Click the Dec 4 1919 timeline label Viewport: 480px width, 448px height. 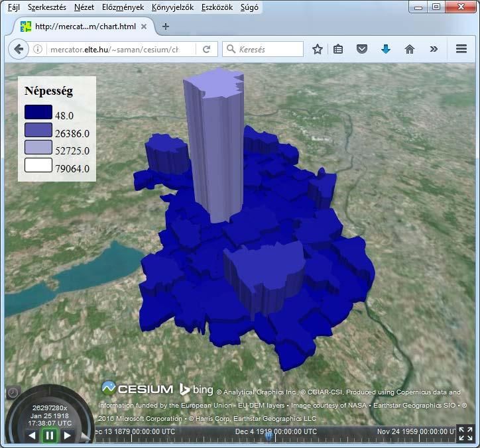click(x=276, y=431)
